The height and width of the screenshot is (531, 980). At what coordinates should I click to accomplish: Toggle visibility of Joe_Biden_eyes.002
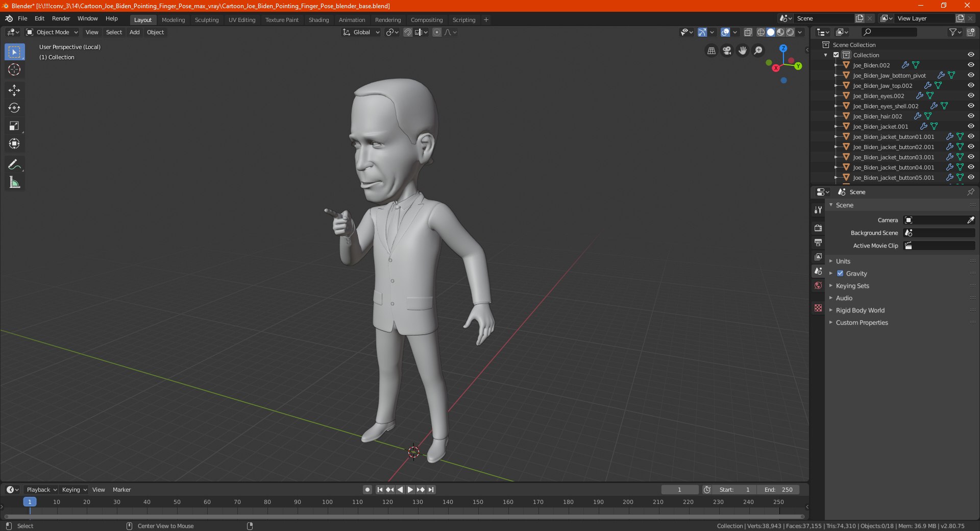pyautogui.click(x=971, y=95)
